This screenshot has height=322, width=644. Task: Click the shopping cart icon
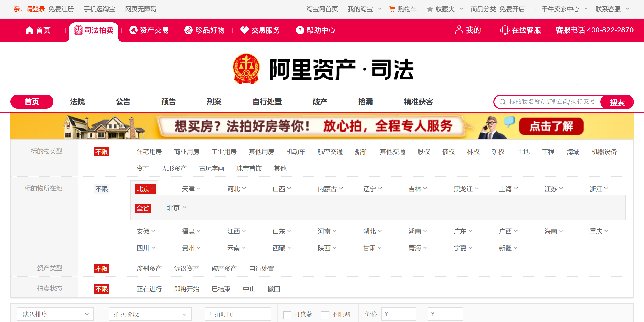tap(392, 9)
